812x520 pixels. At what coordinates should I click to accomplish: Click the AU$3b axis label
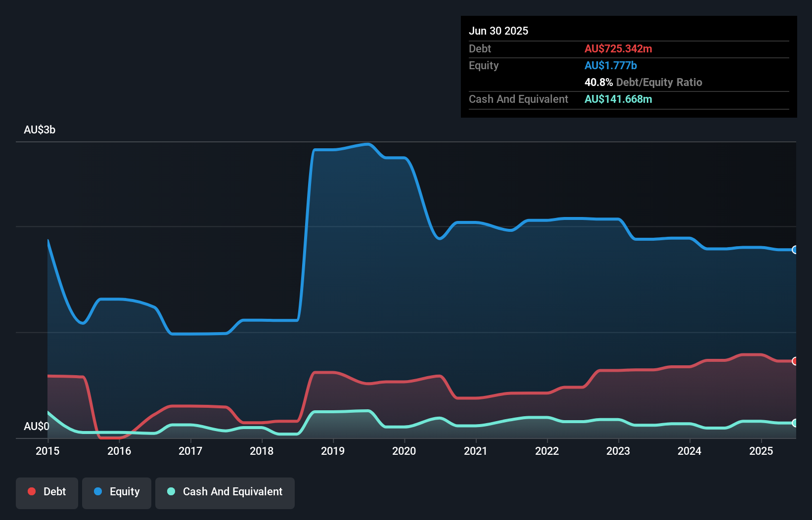40,130
